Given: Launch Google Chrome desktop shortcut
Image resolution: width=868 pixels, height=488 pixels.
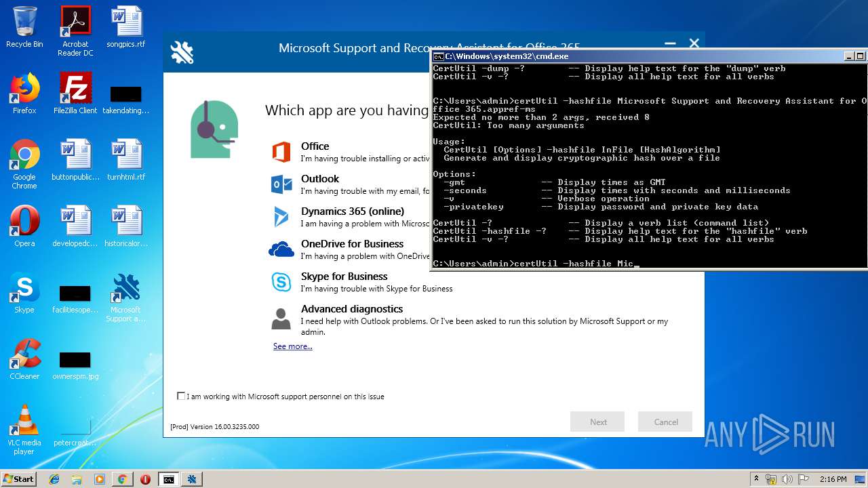Looking at the screenshot, I should (x=24, y=164).
